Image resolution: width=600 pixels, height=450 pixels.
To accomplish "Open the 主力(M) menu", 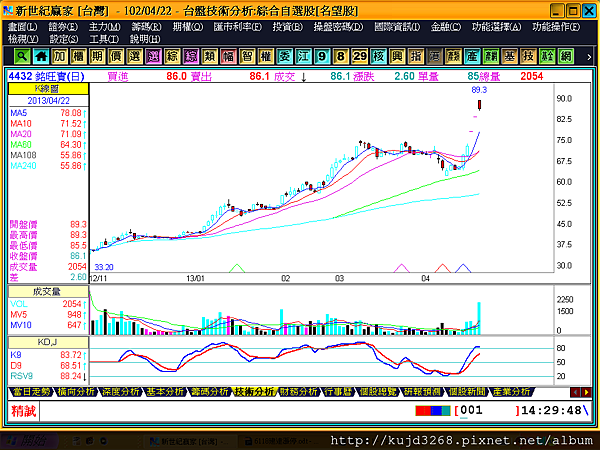I will pos(104,27).
